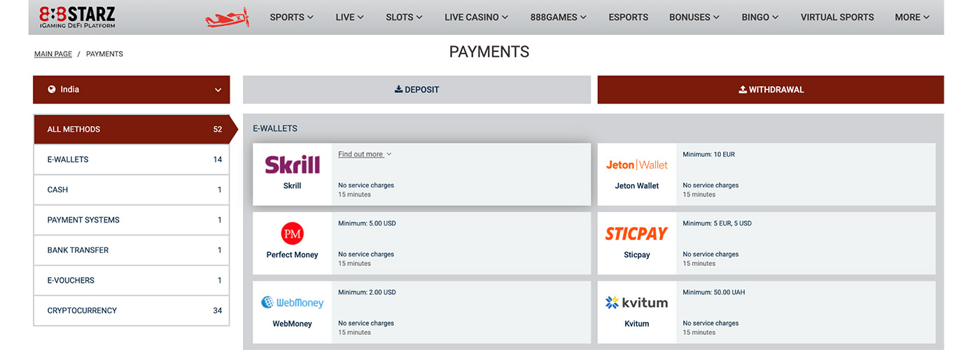Click Minimum: 50.00 UAH text
The image size is (980, 350).
[714, 292]
